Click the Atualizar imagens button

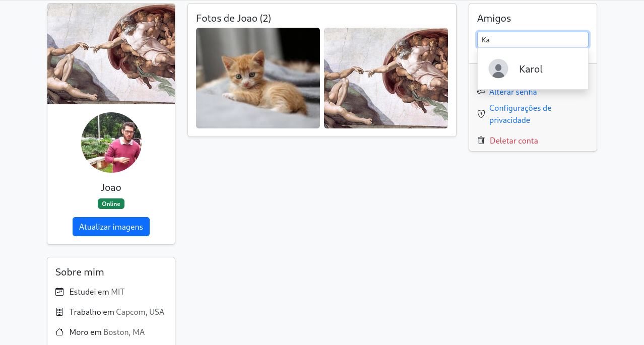(x=111, y=227)
